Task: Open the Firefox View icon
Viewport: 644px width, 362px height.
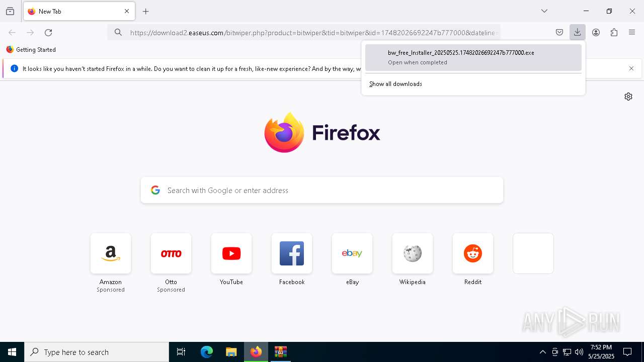Action: coord(10,11)
